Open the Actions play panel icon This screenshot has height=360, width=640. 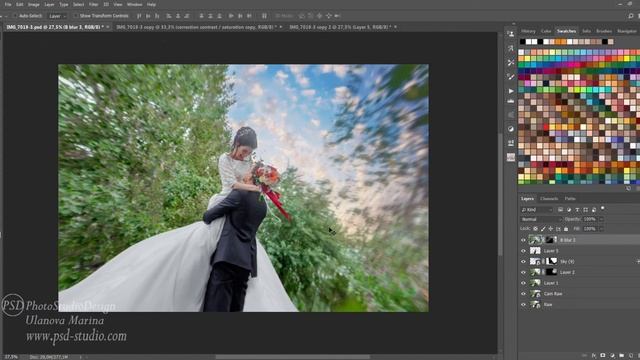pos(511,91)
